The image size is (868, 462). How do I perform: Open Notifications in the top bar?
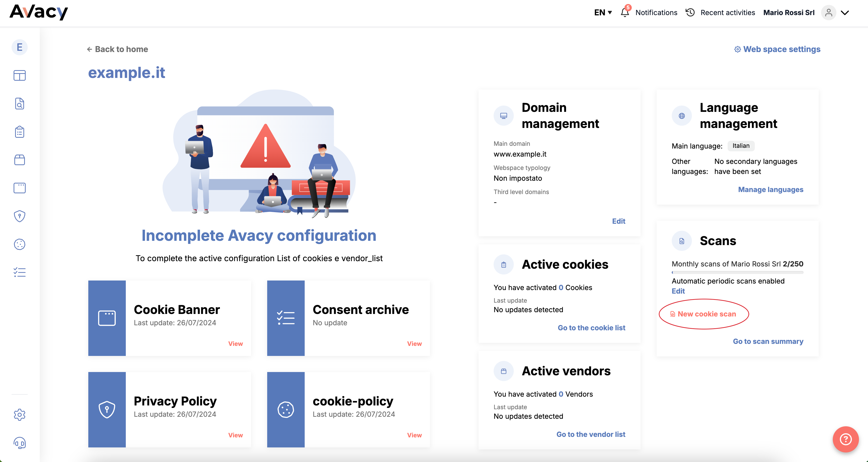click(x=656, y=13)
